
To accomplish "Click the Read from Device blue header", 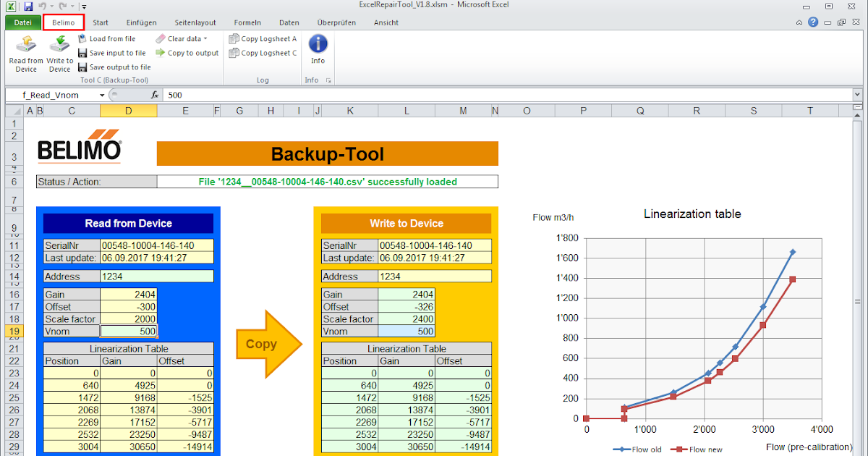I will pyautogui.click(x=128, y=223).
